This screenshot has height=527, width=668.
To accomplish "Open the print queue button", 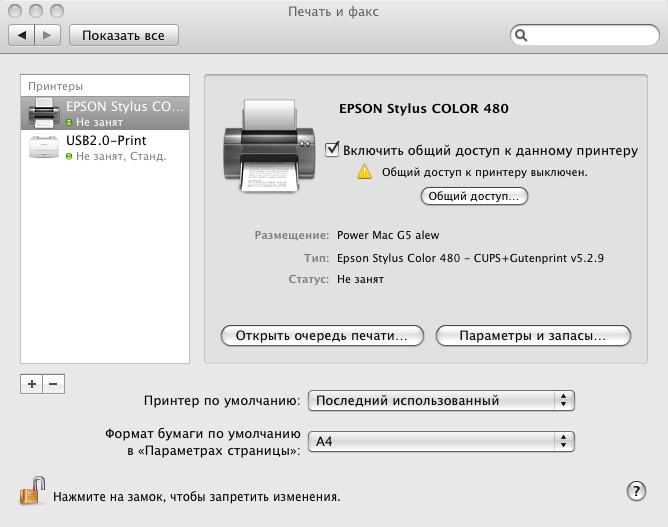I will pyautogui.click(x=322, y=336).
